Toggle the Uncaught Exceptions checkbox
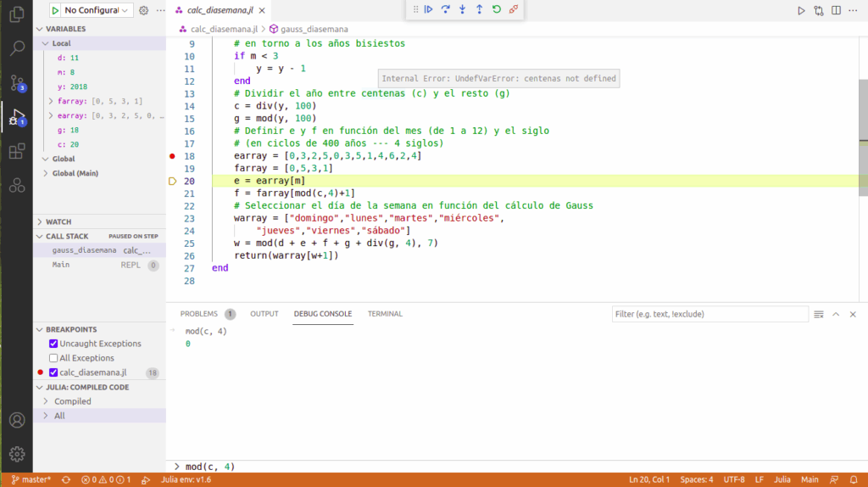868x487 pixels. point(53,344)
